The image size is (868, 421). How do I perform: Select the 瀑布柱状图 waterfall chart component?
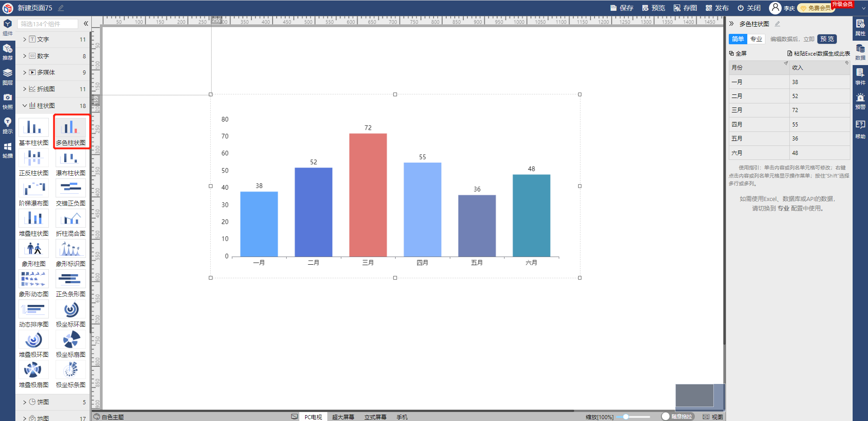[71, 162]
